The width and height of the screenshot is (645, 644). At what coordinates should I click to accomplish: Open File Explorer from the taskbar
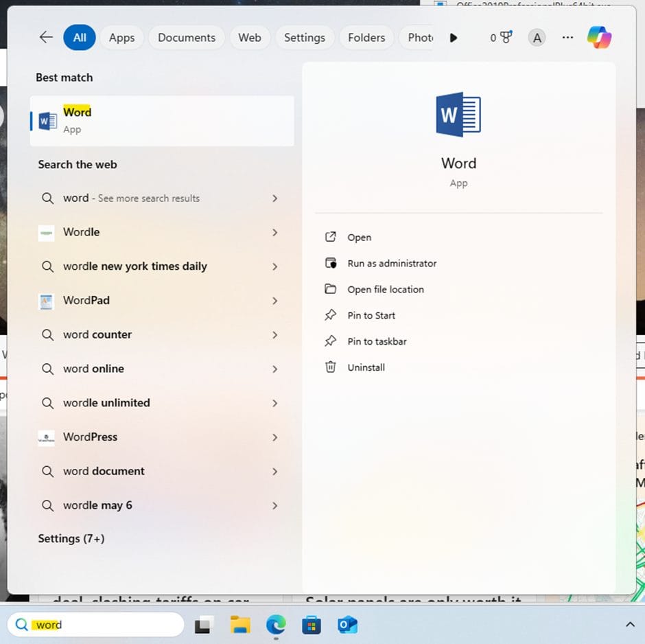click(240, 625)
